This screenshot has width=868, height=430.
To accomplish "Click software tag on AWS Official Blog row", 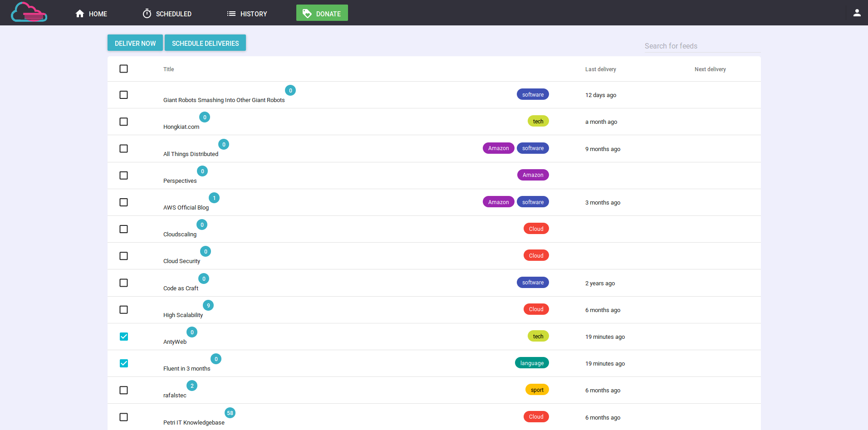I will [x=533, y=202].
